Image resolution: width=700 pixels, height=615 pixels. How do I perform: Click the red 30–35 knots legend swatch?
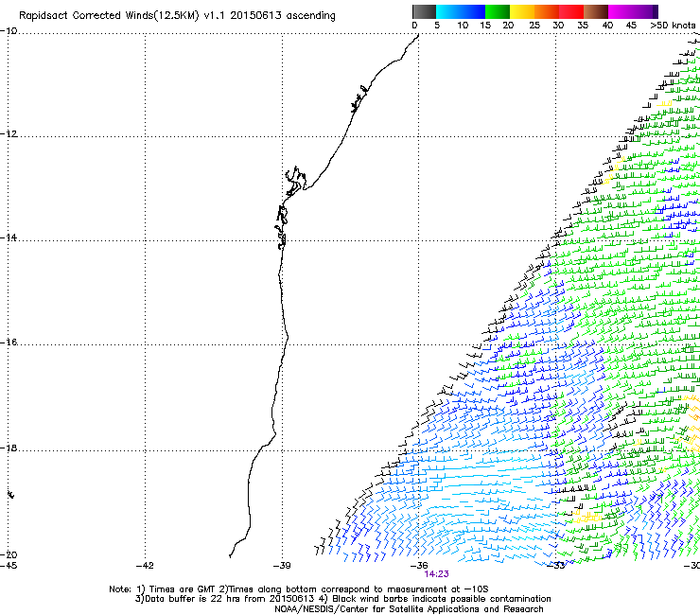click(x=571, y=11)
